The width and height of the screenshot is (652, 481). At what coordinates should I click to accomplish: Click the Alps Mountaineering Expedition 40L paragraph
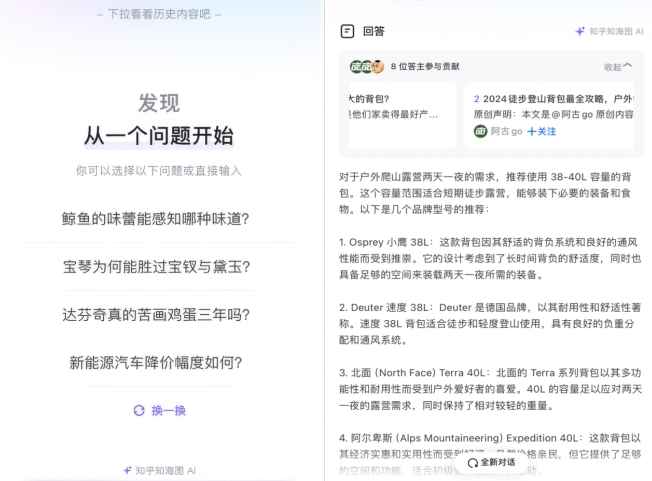490,454
